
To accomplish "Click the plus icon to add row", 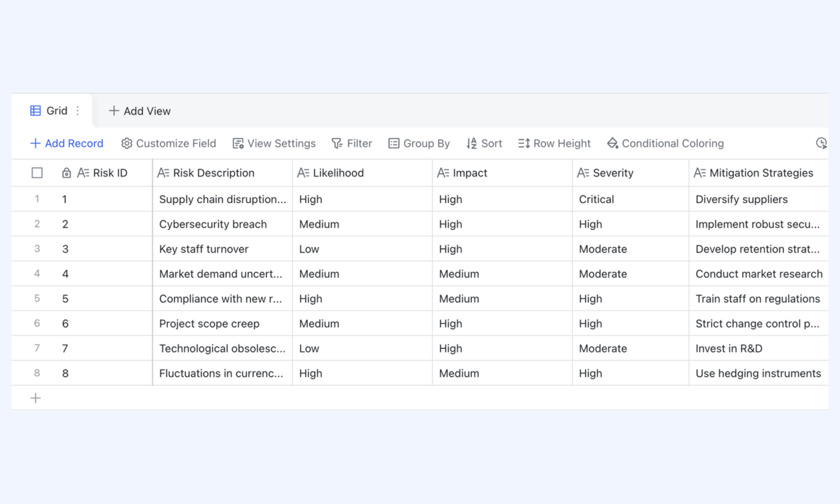I will click(36, 398).
